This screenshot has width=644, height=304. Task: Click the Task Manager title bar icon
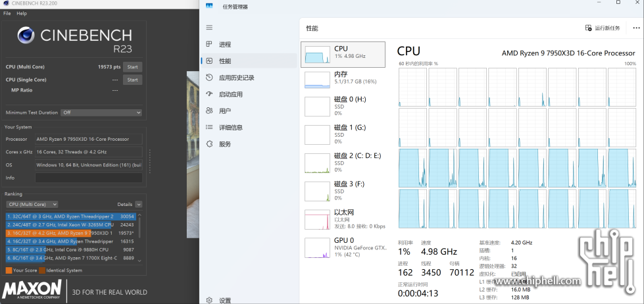pyautogui.click(x=209, y=6)
